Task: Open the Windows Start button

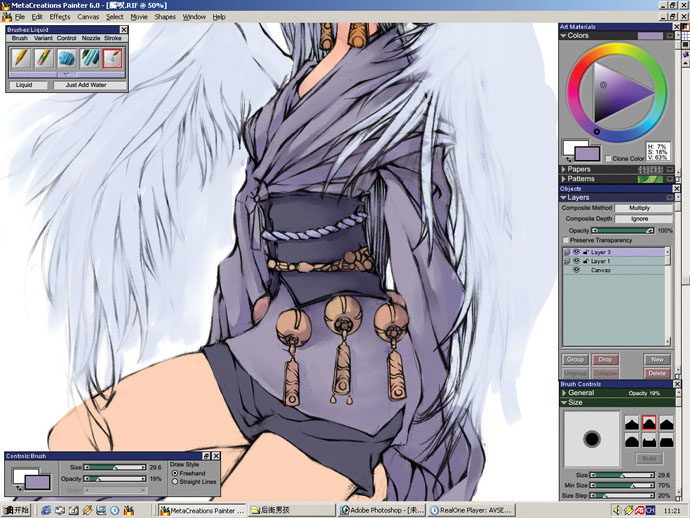Action: click(x=16, y=511)
